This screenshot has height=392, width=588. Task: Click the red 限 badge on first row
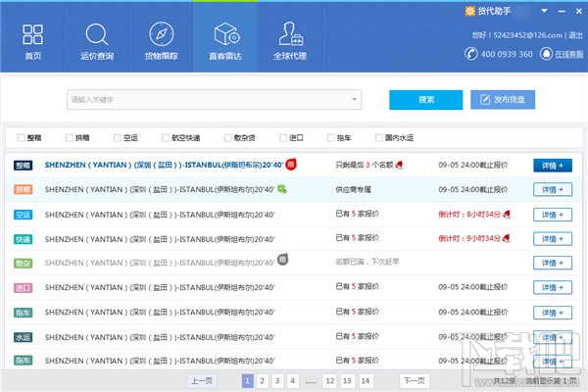pos(291,164)
